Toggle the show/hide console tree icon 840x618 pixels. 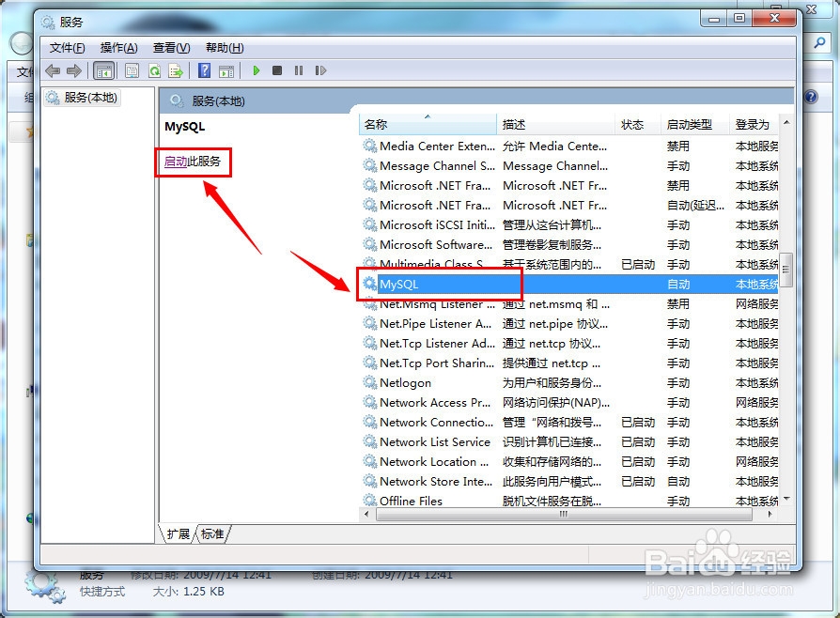click(103, 70)
